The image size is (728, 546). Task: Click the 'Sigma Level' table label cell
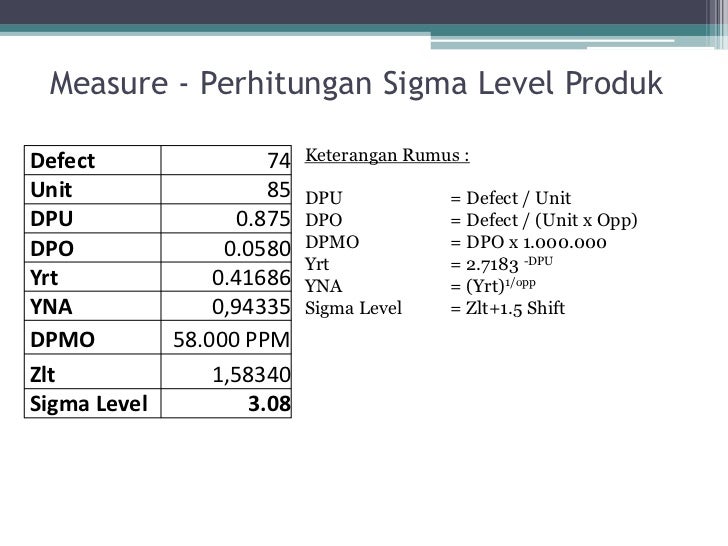pos(92,403)
